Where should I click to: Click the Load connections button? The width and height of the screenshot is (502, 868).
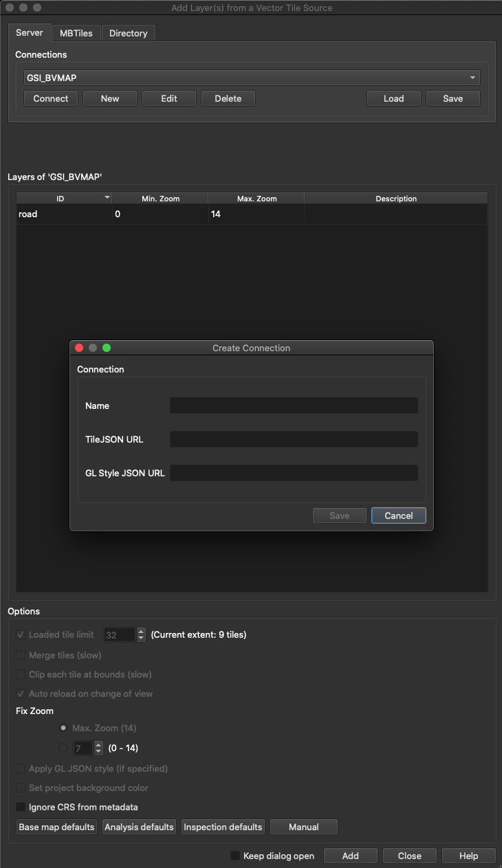pyautogui.click(x=394, y=98)
